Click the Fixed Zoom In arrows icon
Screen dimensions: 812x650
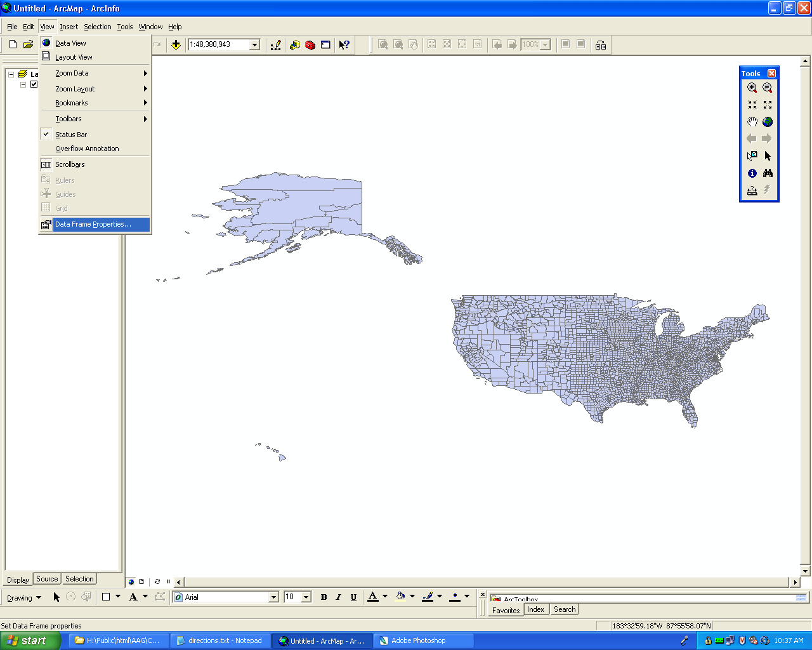[x=752, y=105]
